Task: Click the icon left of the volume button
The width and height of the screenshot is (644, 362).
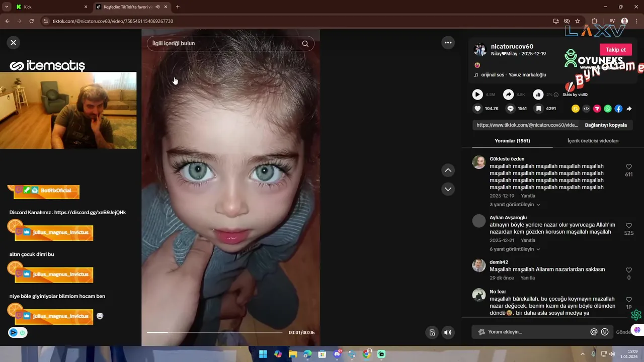Action: coord(432,332)
